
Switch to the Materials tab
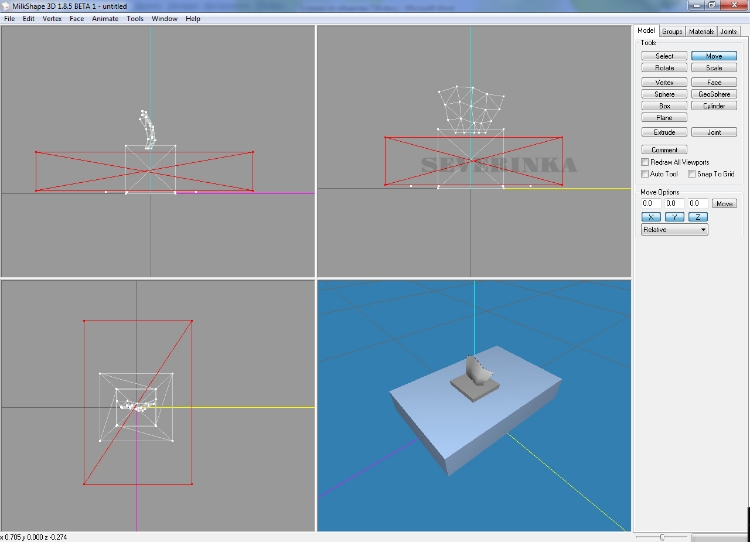click(x=701, y=31)
